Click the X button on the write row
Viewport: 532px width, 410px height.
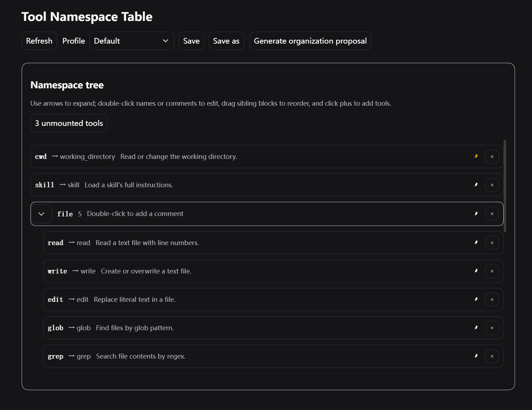[492, 271]
